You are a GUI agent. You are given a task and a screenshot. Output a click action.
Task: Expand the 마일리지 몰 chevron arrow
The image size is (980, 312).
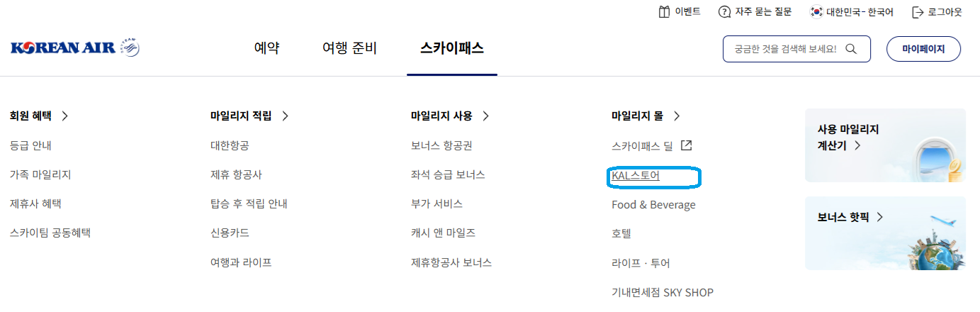click(x=677, y=116)
